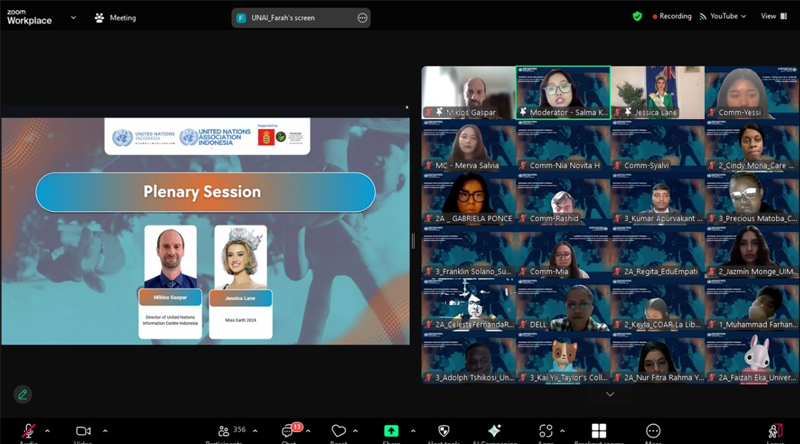Start video using the camera icon
Screen dimensions: 800x444
pos(83,431)
